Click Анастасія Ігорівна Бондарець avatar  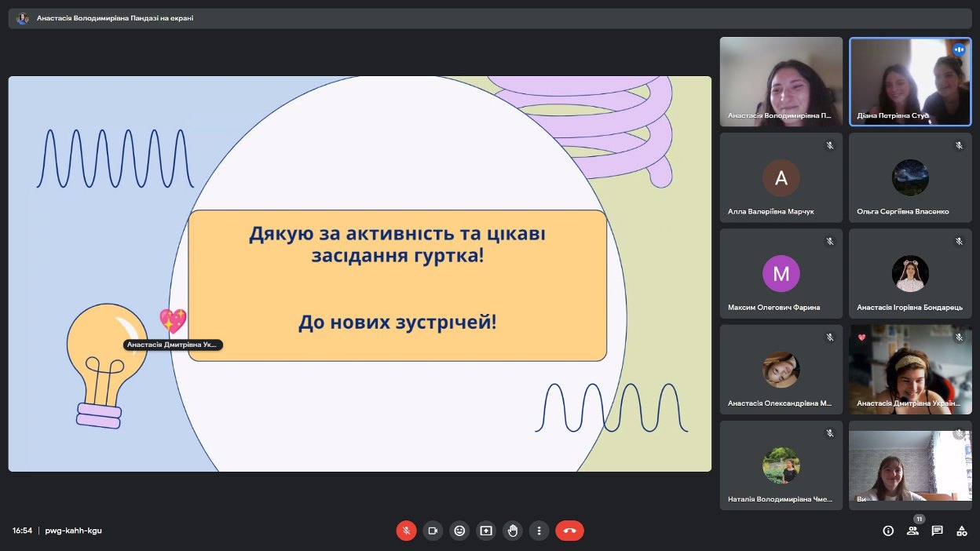(x=910, y=274)
